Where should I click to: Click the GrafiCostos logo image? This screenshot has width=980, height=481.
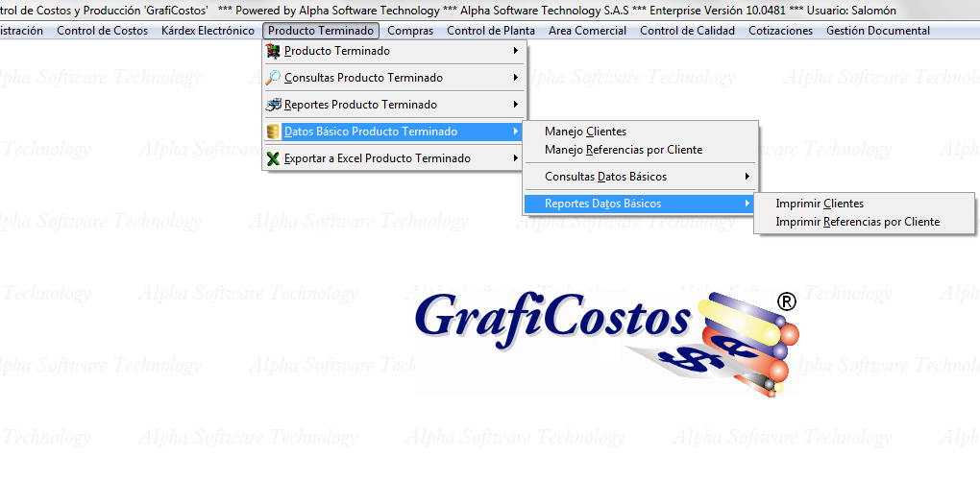pyautogui.click(x=607, y=341)
